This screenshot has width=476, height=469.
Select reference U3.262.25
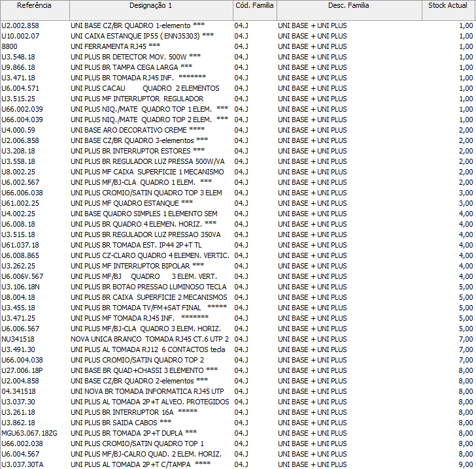(x=18, y=267)
